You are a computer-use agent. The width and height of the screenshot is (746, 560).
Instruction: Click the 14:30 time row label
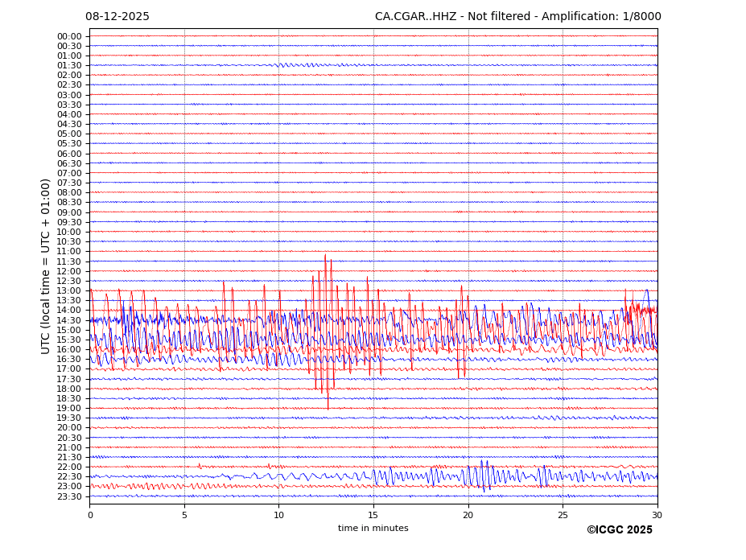coord(69,320)
